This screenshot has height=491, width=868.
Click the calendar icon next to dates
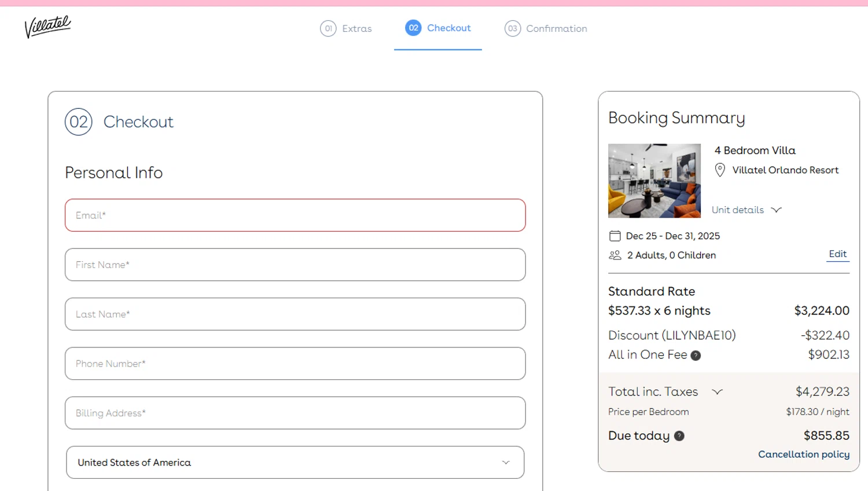[x=615, y=236]
